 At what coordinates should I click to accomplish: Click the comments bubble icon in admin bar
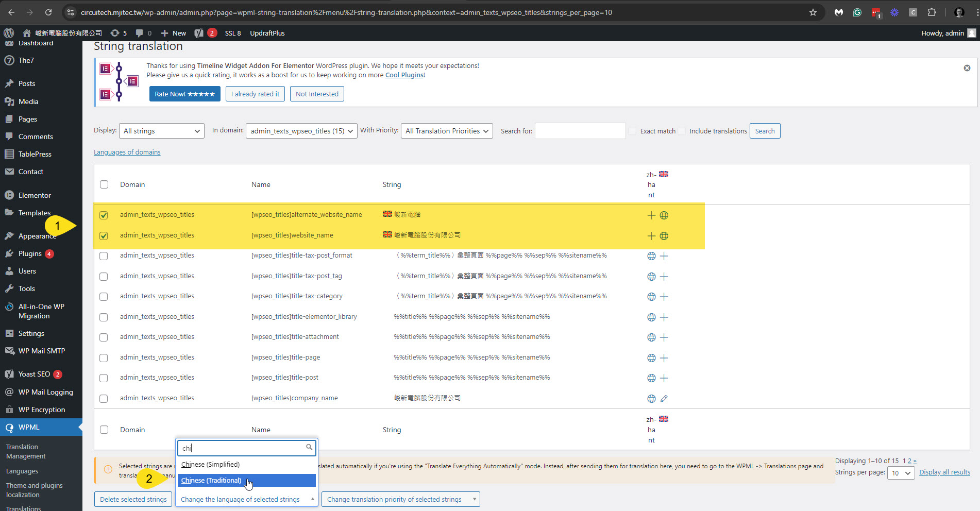pyautogui.click(x=139, y=33)
